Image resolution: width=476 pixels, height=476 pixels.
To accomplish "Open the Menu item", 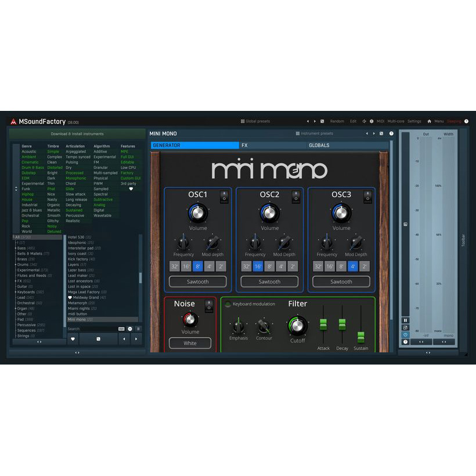I will coord(439,121).
